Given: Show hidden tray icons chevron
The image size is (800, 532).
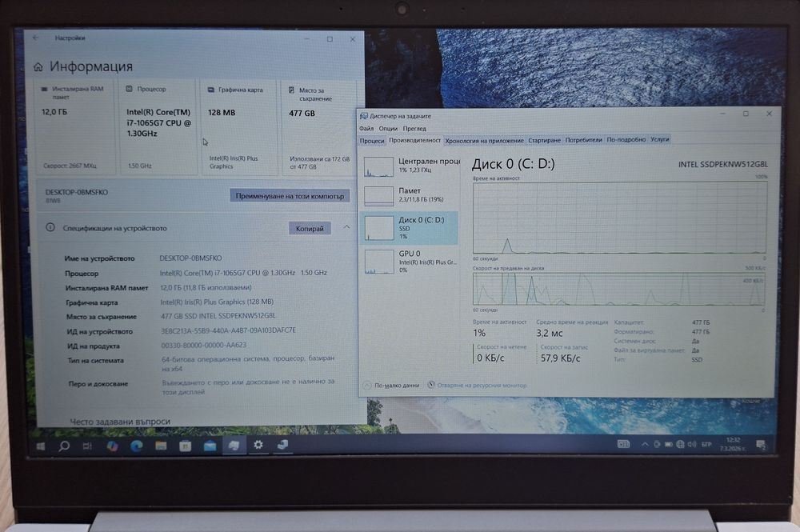Looking at the screenshot, I should [645, 444].
